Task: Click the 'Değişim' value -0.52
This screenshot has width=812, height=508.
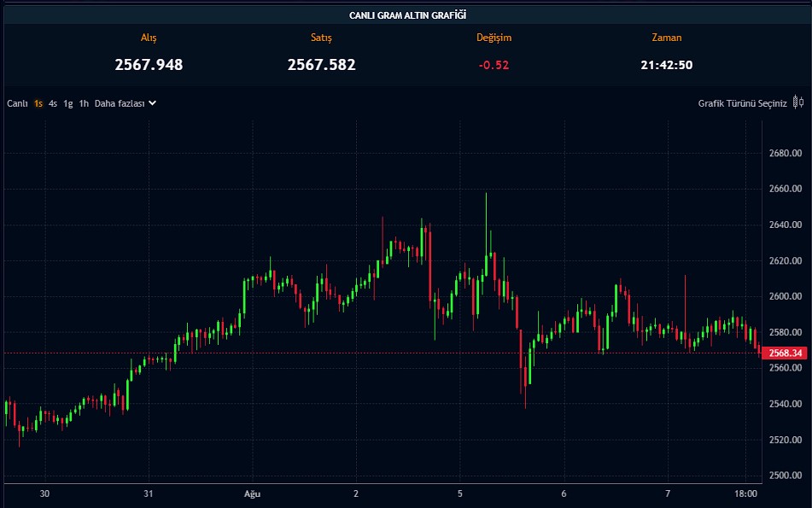Action: click(494, 65)
